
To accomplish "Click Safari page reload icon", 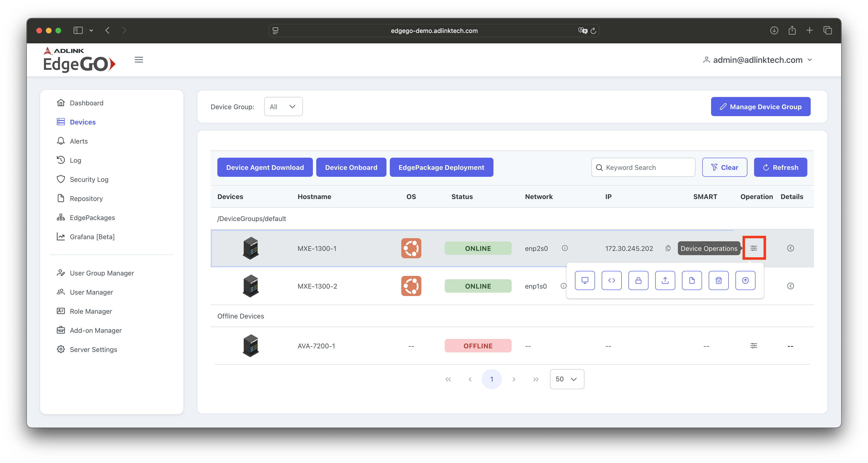I will pos(593,31).
